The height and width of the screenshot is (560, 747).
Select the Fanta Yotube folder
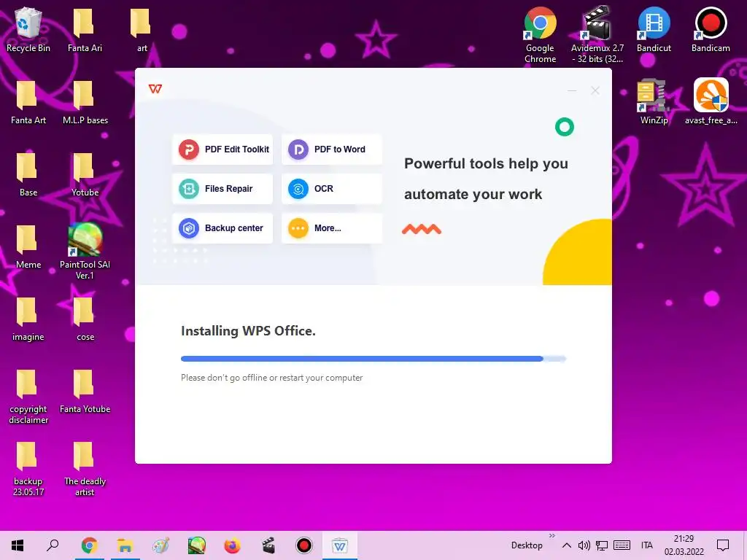tap(85, 392)
